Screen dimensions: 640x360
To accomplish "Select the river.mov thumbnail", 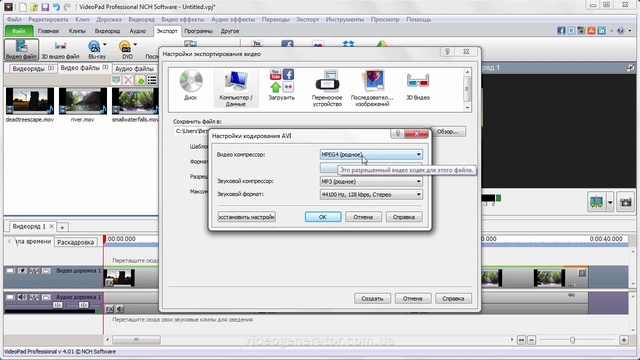I will click(83, 101).
